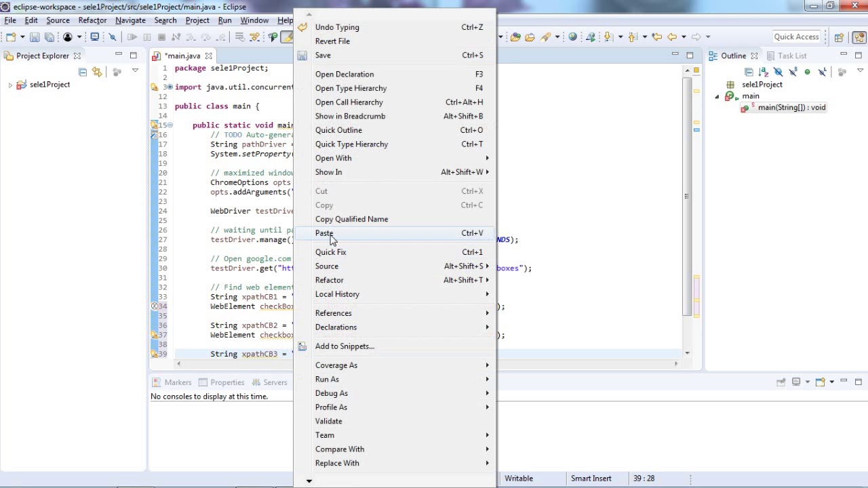Expand the Open With submenu
This screenshot has height=488, width=868.
395,158
